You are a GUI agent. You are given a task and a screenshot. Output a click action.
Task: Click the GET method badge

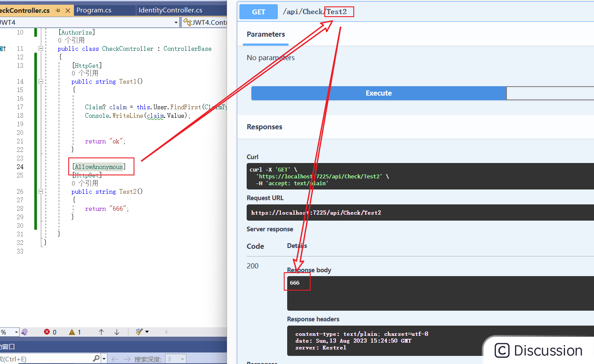point(259,12)
